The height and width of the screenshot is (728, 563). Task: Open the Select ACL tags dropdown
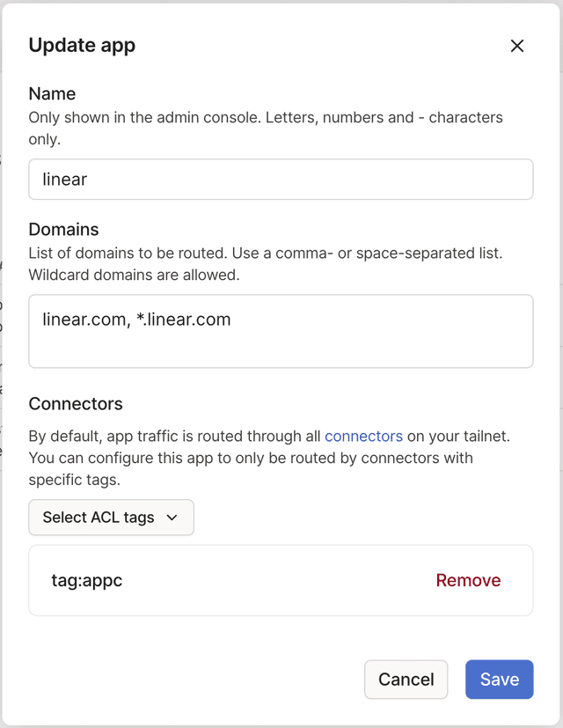click(111, 518)
